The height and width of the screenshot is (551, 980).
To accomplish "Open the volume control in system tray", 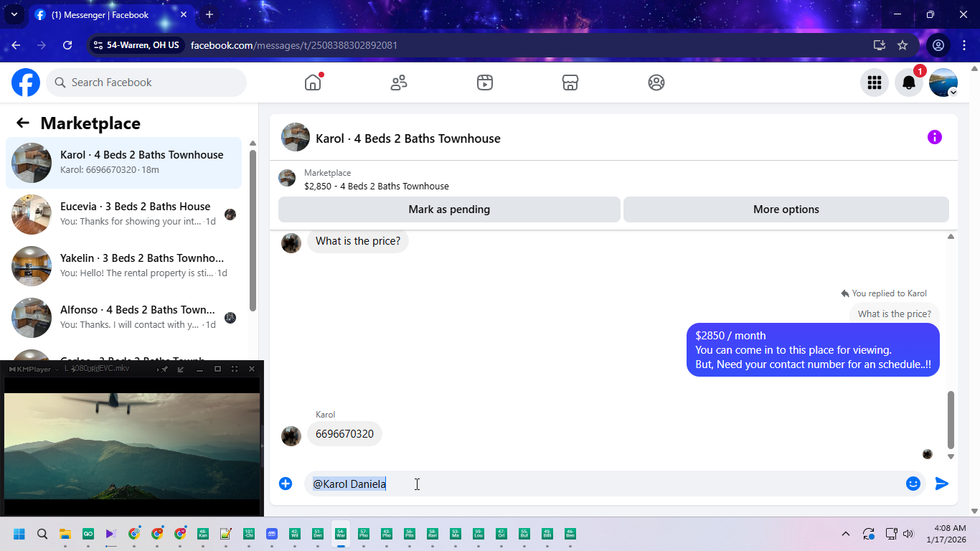I will 908,534.
